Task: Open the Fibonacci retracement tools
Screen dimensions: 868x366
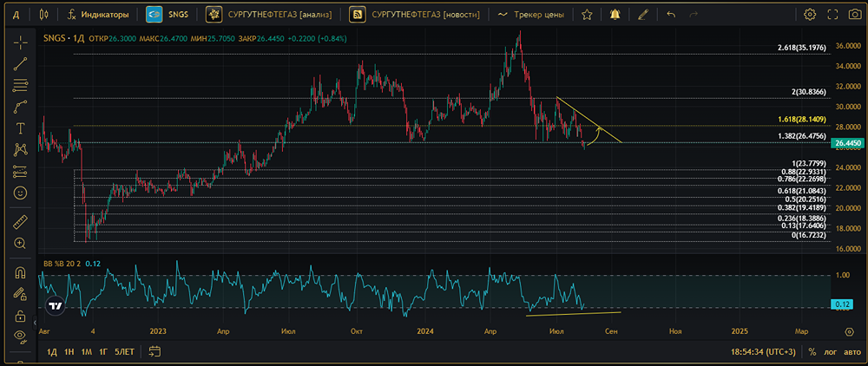Action: 21,85
